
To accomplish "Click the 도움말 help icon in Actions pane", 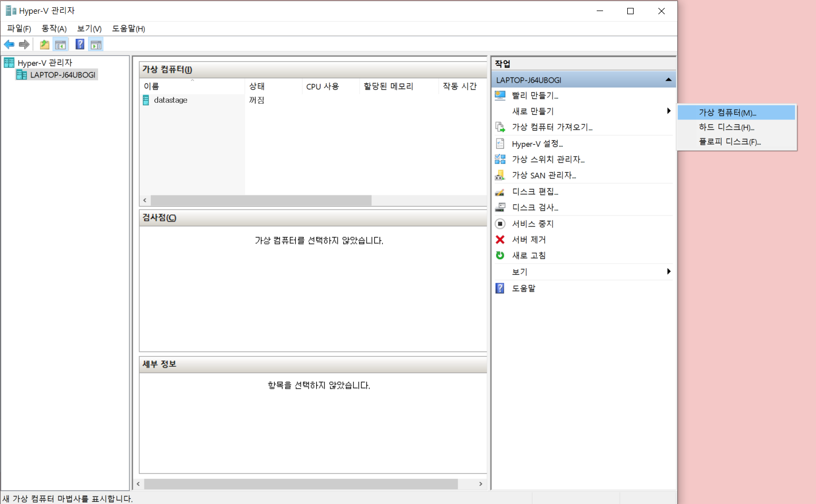I will coord(500,288).
